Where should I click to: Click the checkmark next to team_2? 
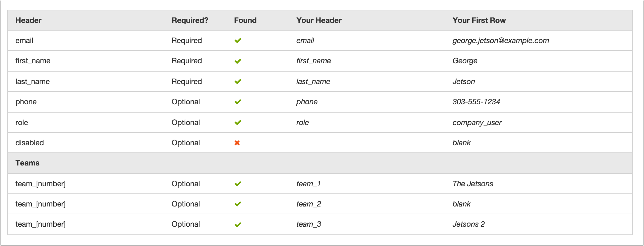tap(238, 204)
